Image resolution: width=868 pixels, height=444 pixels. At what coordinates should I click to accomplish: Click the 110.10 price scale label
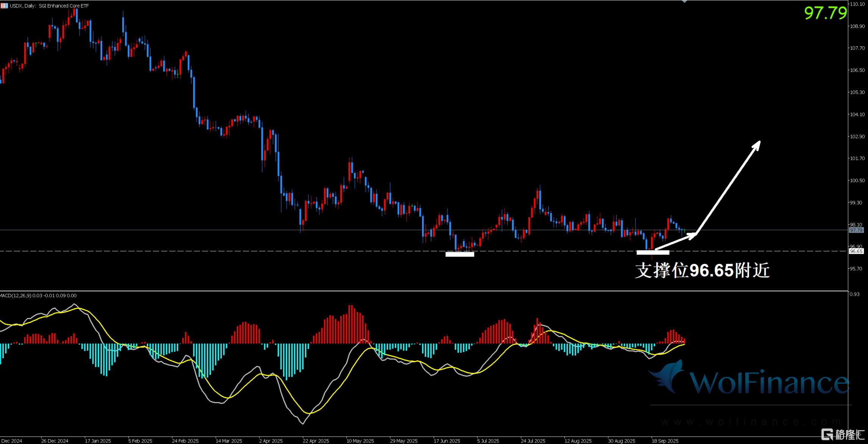[x=857, y=4]
